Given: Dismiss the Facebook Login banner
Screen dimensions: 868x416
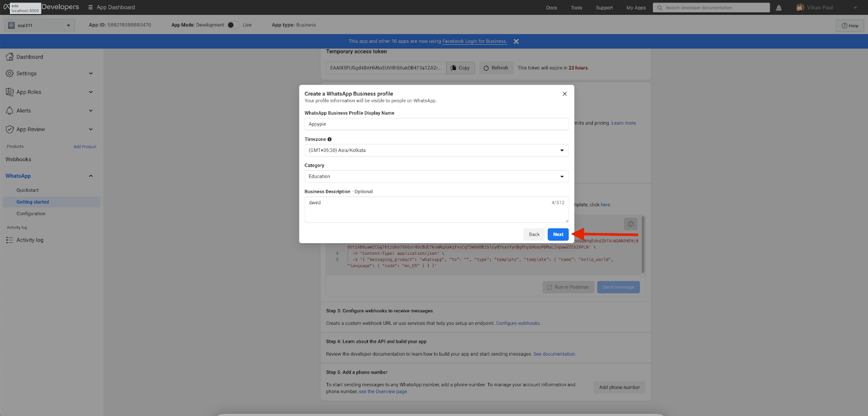Looking at the screenshot, I should click(x=516, y=41).
